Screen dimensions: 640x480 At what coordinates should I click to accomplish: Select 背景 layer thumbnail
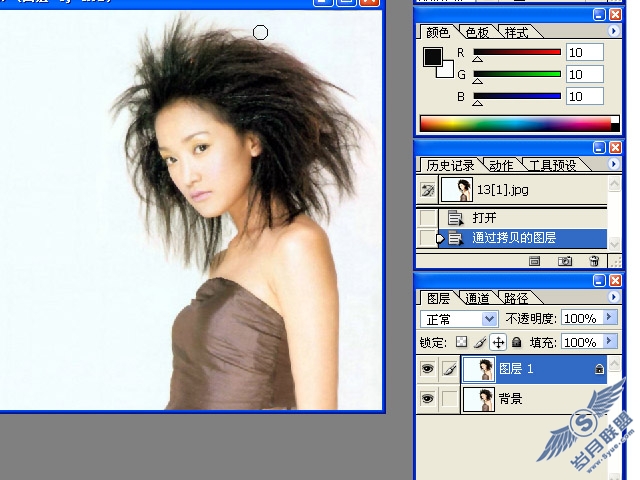coord(479,399)
